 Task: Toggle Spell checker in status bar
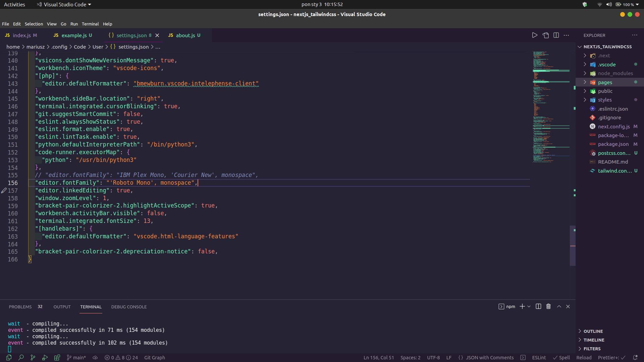561,358
